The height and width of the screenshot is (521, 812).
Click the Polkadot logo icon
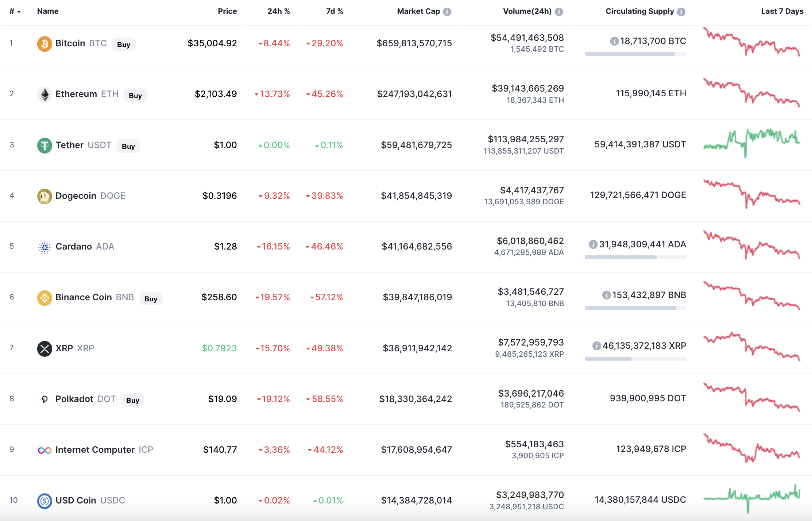(45, 400)
